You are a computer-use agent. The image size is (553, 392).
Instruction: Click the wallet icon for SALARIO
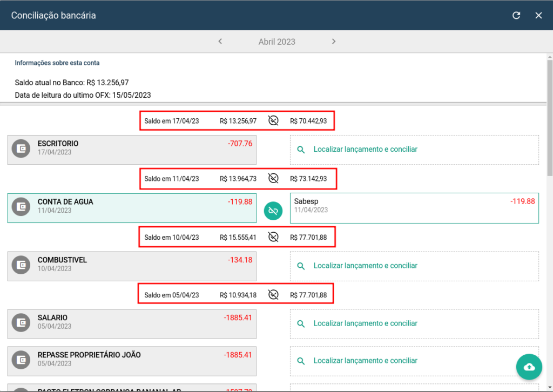tap(21, 322)
